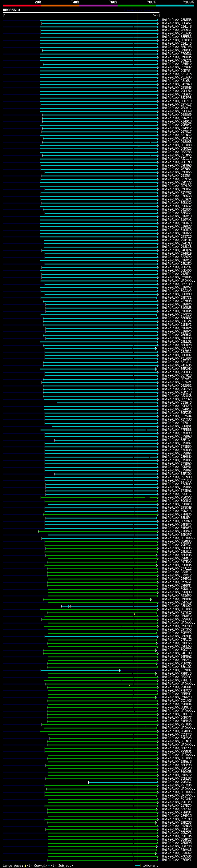Open hit UniRef100_P31686
The height and width of the screenshot is (868, 197).
click(x=176, y=33)
